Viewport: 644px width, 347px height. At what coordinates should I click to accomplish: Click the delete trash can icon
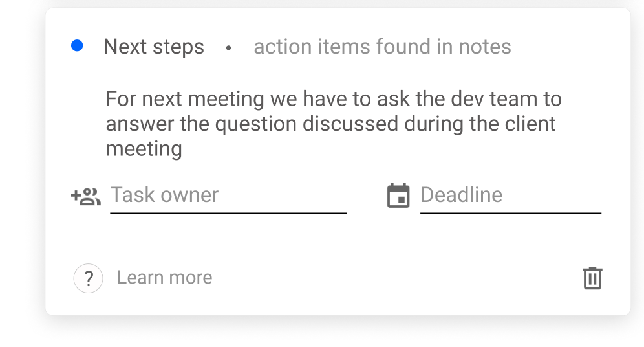click(x=592, y=278)
